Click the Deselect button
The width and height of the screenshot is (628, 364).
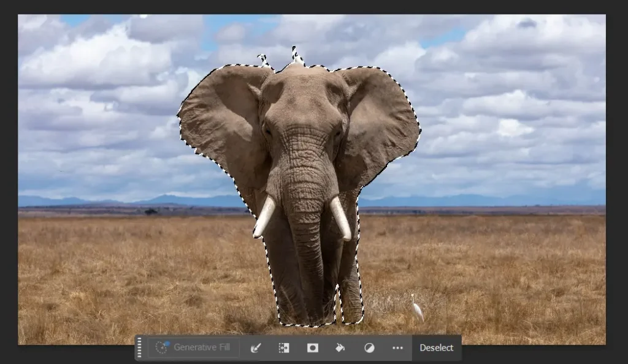point(436,348)
